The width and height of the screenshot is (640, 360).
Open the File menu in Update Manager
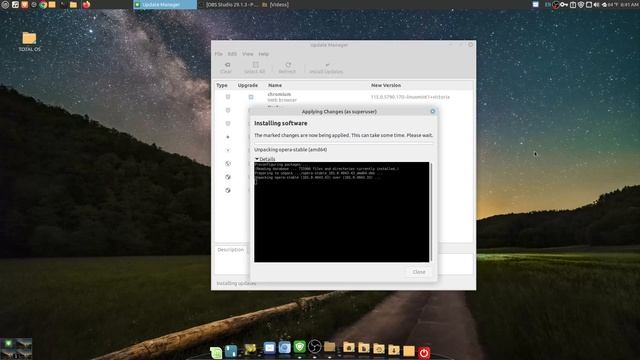click(x=219, y=54)
